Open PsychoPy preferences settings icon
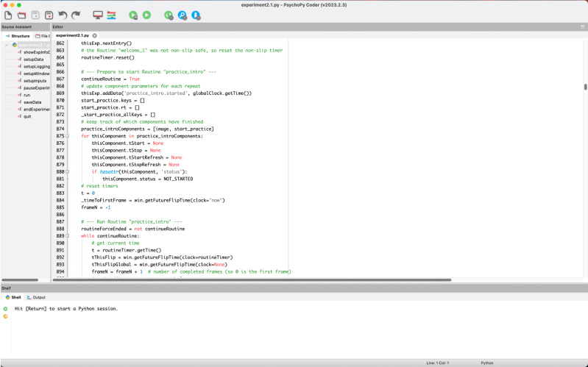Viewport: 588px width, 367px height. click(x=111, y=15)
